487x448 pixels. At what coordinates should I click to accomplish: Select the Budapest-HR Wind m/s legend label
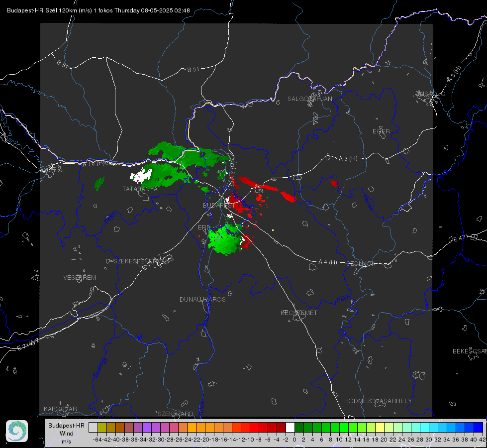pos(66,433)
